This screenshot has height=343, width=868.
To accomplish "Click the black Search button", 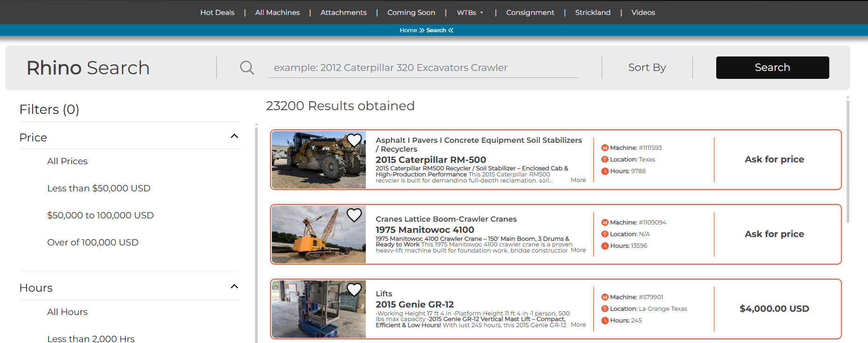I will tap(773, 68).
